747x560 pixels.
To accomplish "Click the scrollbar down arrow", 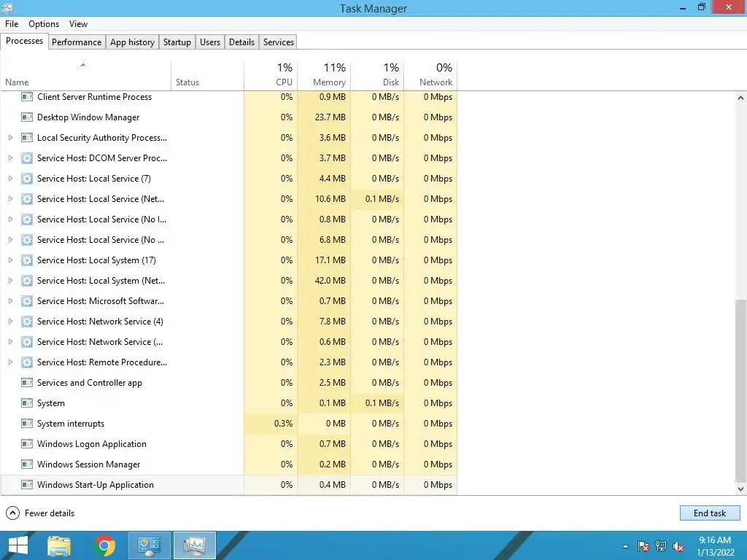I will 740,489.
